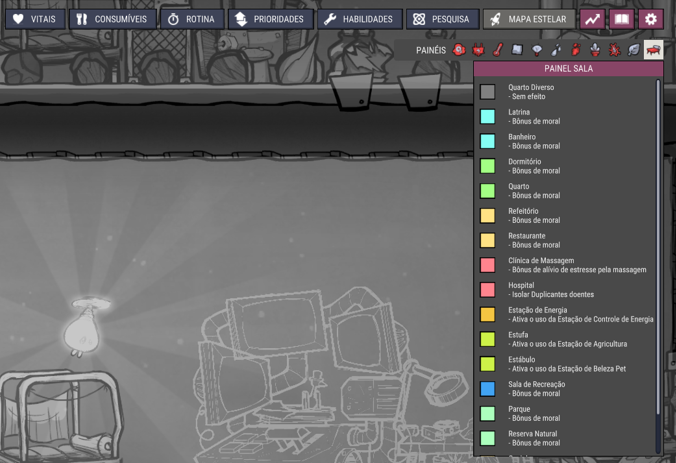
Task: Activate the Germ overlay icon
Action: 614,50
